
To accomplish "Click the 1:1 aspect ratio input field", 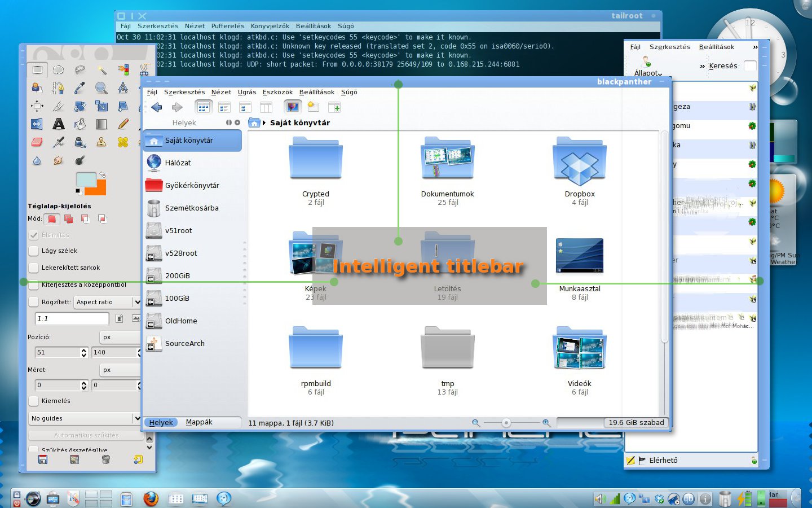I will pos(72,319).
